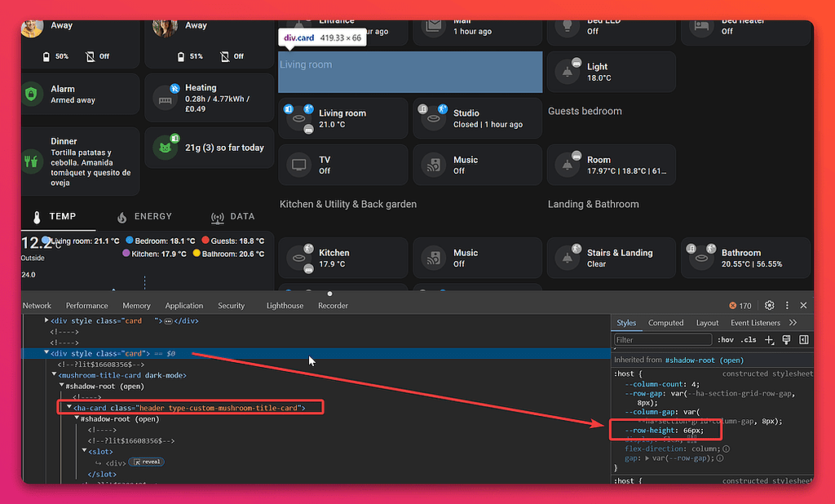Click the Styles Filter input field
Screen dimensions: 835x504
coord(662,340)
